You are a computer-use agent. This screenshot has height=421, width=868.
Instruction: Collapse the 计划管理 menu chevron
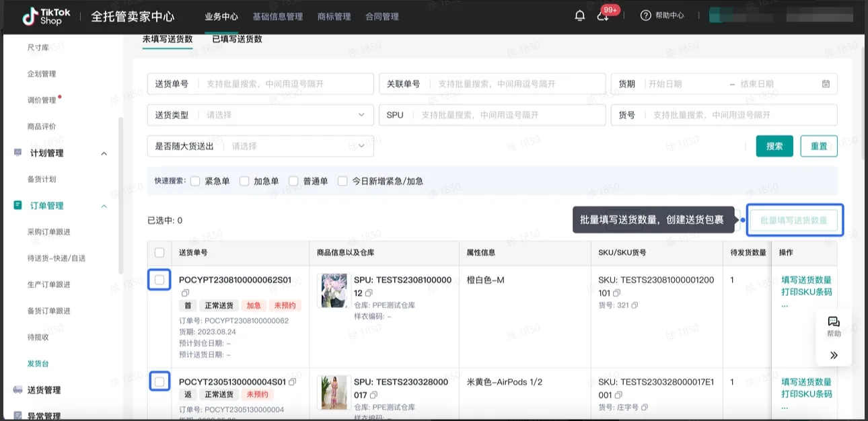click(x=104, y=153)
